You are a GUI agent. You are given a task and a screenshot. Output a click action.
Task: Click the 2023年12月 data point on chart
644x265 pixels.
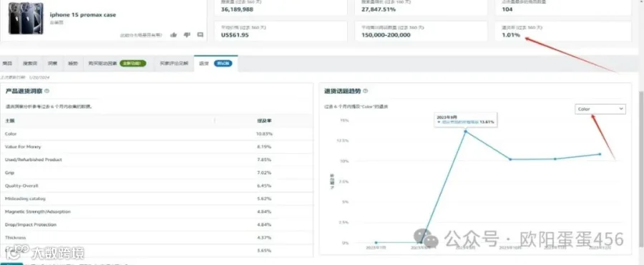[x=600, y=154]
